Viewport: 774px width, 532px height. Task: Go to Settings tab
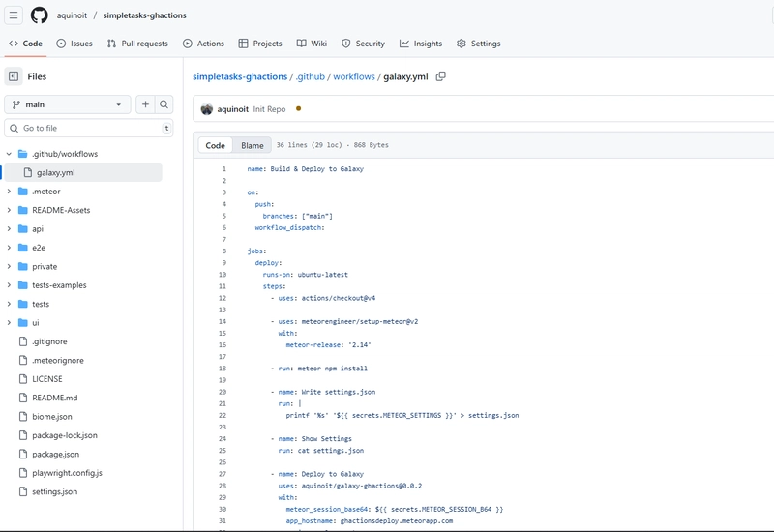point(478,44)
